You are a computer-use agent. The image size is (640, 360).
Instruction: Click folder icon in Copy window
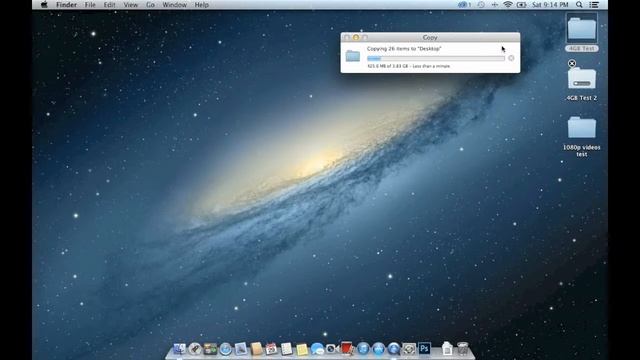click(x=353, y=56)
